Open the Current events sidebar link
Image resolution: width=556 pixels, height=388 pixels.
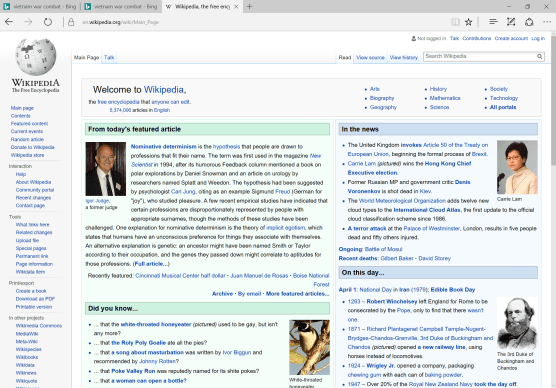[x=27, y=131]
